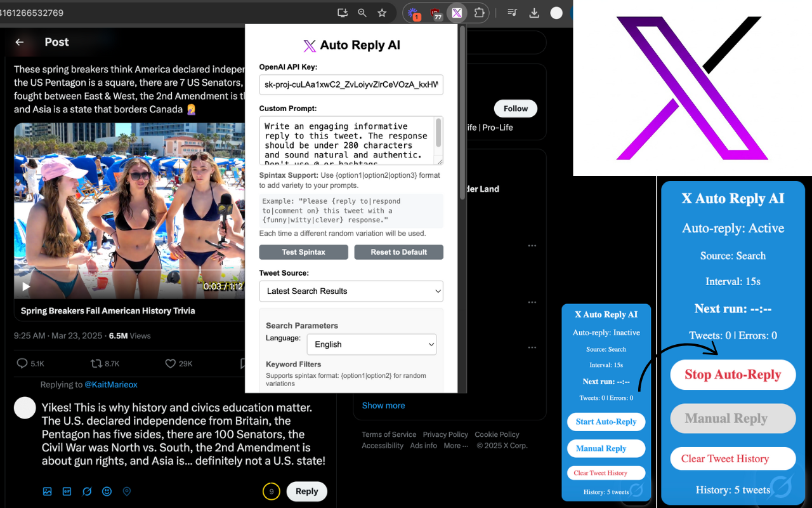Screen dimensions: 812x508
Task: Click the Test Spintax button
Action: pos(303,252)
